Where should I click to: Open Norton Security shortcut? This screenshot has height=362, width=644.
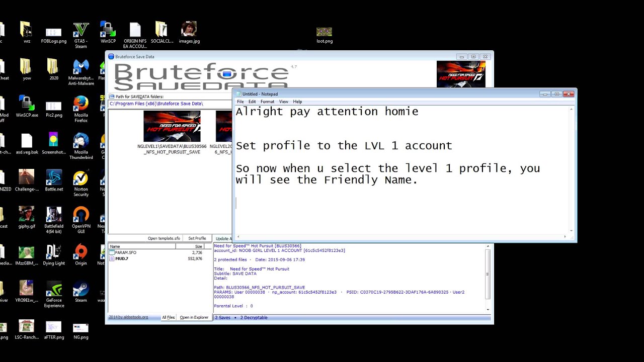coord(81,184)
